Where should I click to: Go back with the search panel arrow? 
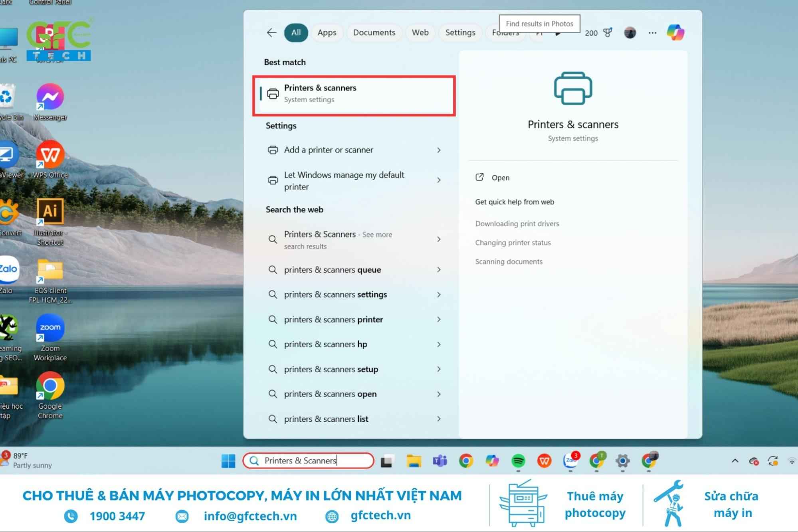click(x=271, y=33)
